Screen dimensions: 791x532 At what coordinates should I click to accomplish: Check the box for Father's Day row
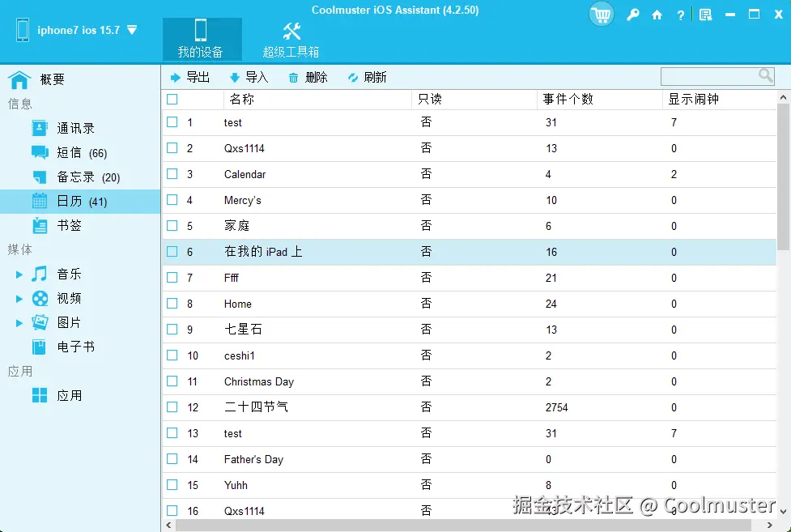(x=172, y=459)
